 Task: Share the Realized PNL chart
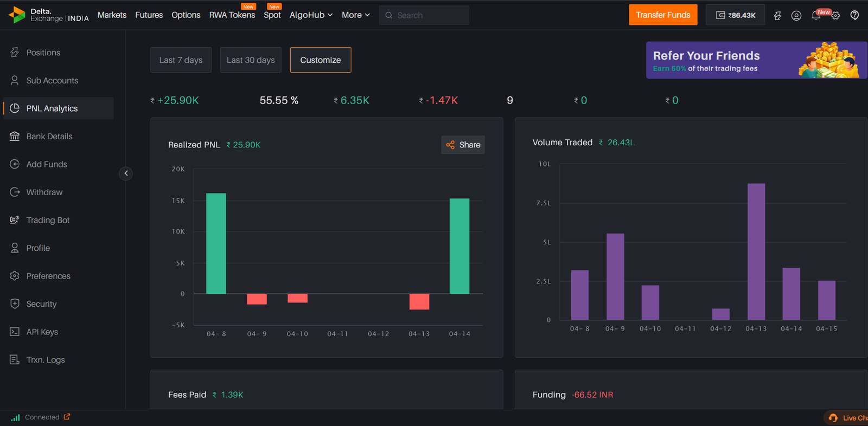[x=463, y=145]
